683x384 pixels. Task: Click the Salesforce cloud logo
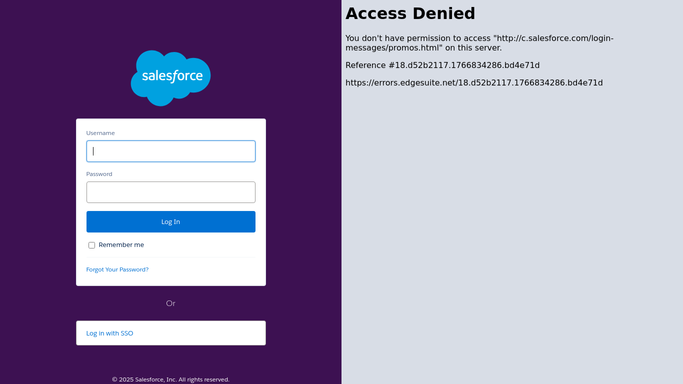coord(171,78)
